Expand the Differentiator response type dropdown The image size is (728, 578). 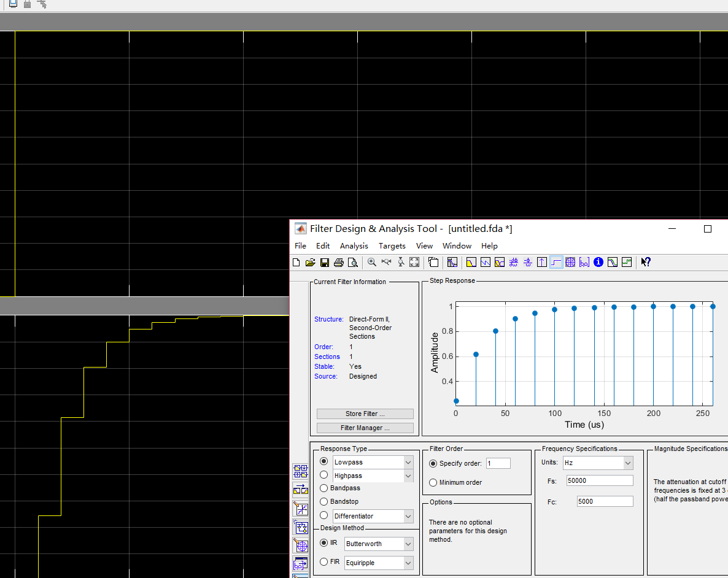tap(408, 517)
